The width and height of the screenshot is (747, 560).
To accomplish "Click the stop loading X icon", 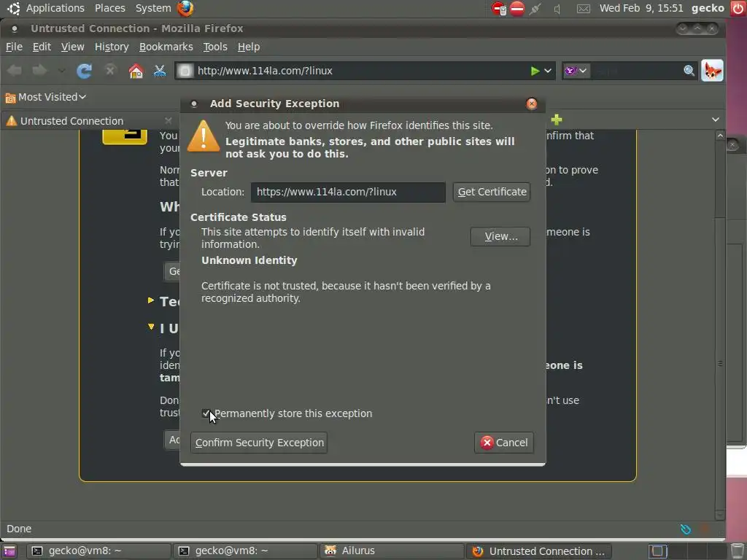I will 110,71.
